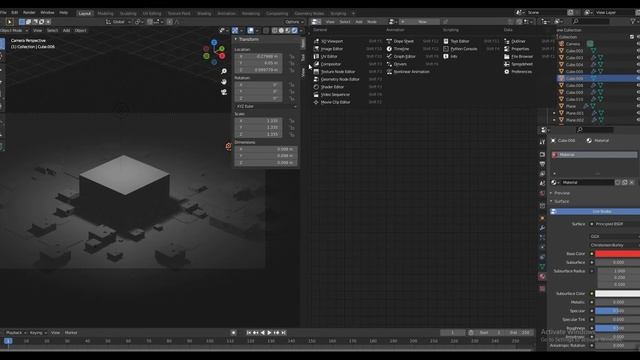Choose Image Editor from editor type menu

click(331, 49)
